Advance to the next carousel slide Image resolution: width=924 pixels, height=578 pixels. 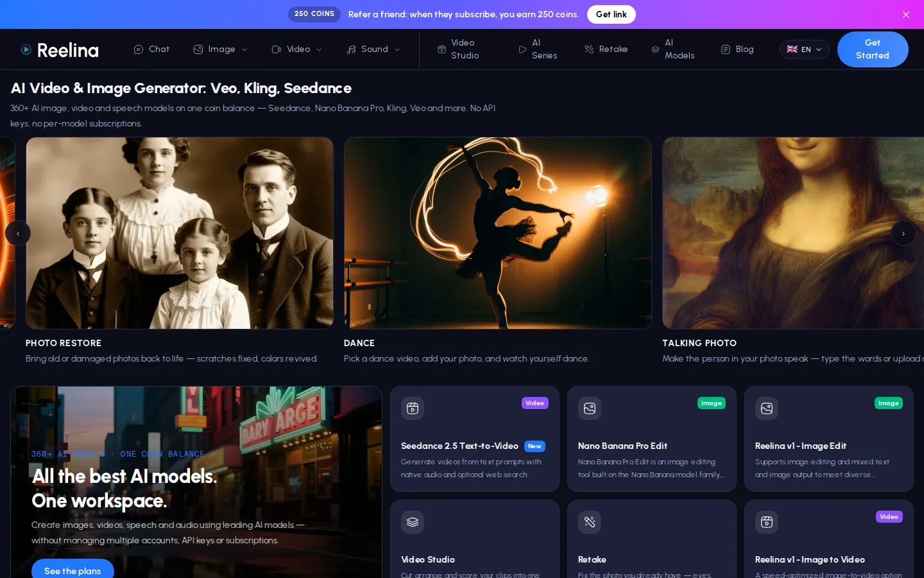903,233
